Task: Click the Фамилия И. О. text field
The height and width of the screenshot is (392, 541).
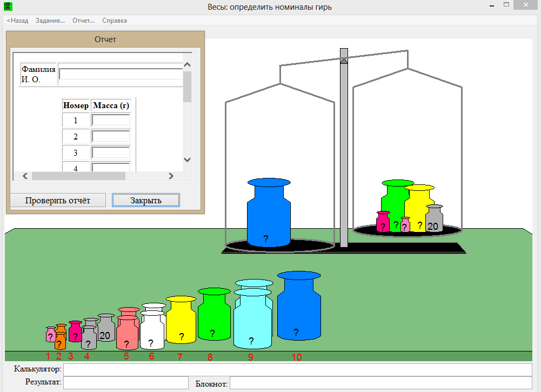Action: pyautogui.click(x=121, y=74)
